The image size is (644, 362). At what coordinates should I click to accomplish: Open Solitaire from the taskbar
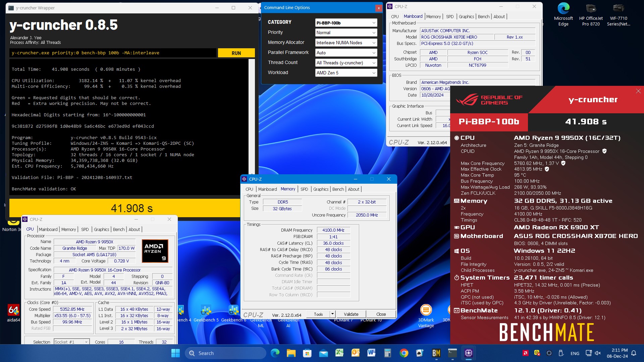420,353
